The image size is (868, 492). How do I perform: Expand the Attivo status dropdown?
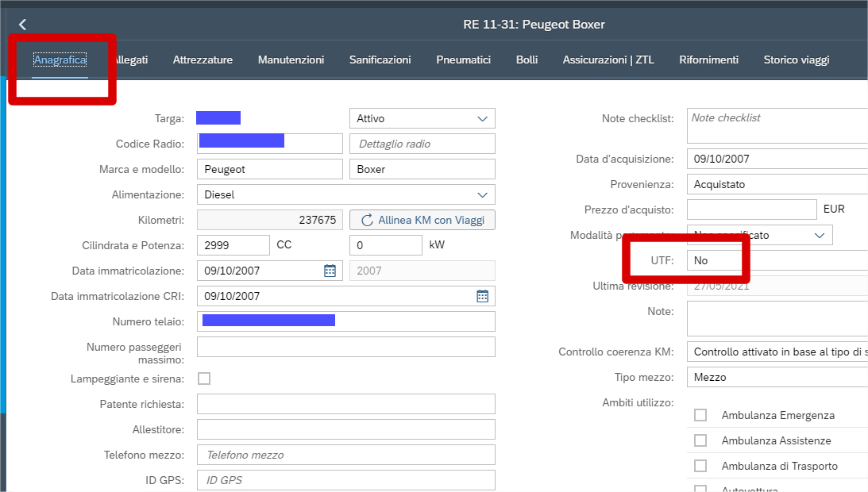[x=482, y=118]
